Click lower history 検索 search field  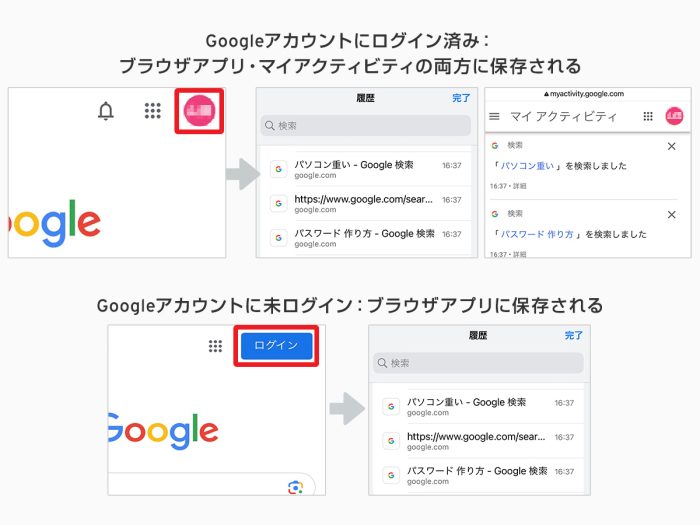coord(478,363)
